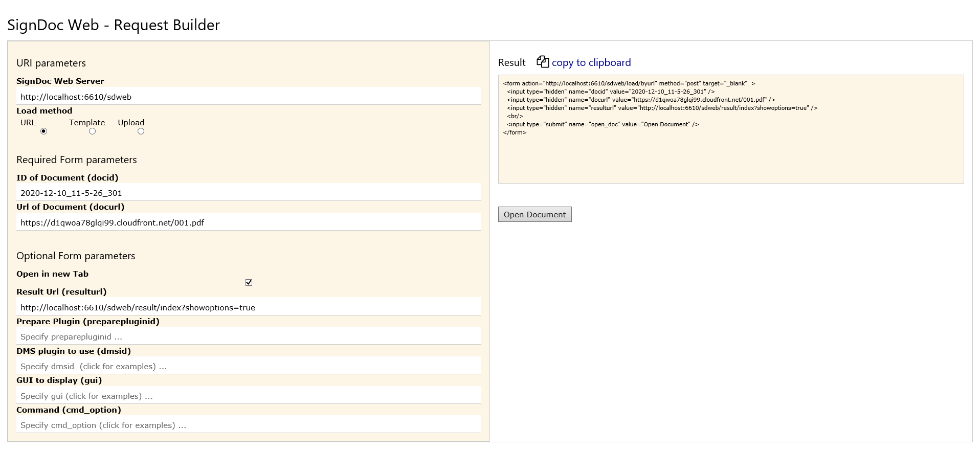980x474 pixels.
Task: Click the clipboard copy icon
Action: [542, 62]
